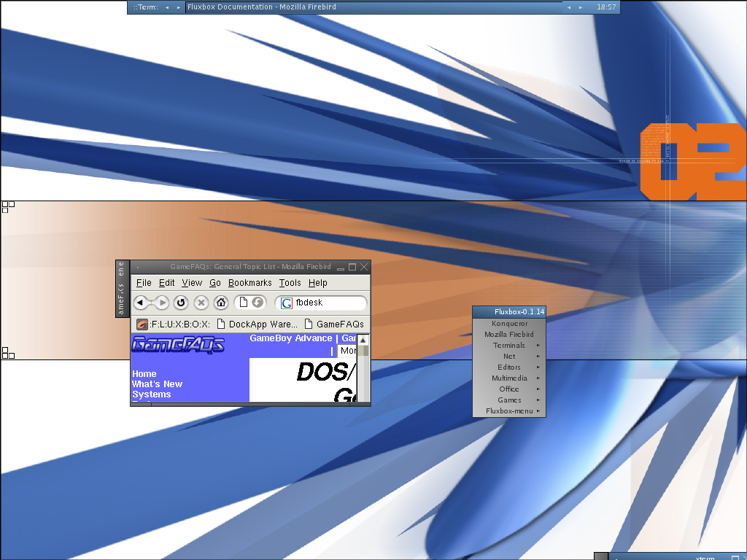747x560 pixels.
Task: Go to Home page via house icon
Action: (221, 303)
